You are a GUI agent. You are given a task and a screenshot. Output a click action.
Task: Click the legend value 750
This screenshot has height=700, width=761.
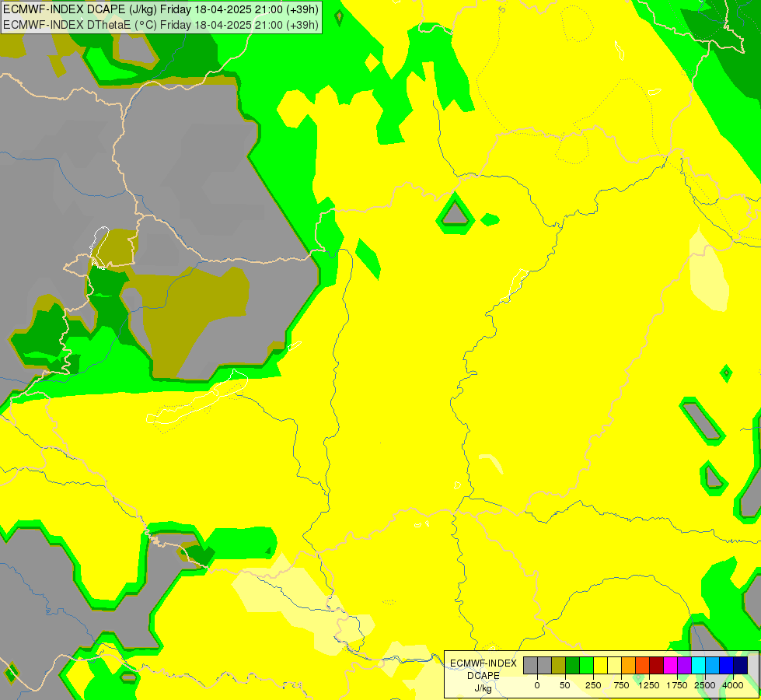[621, 685]
